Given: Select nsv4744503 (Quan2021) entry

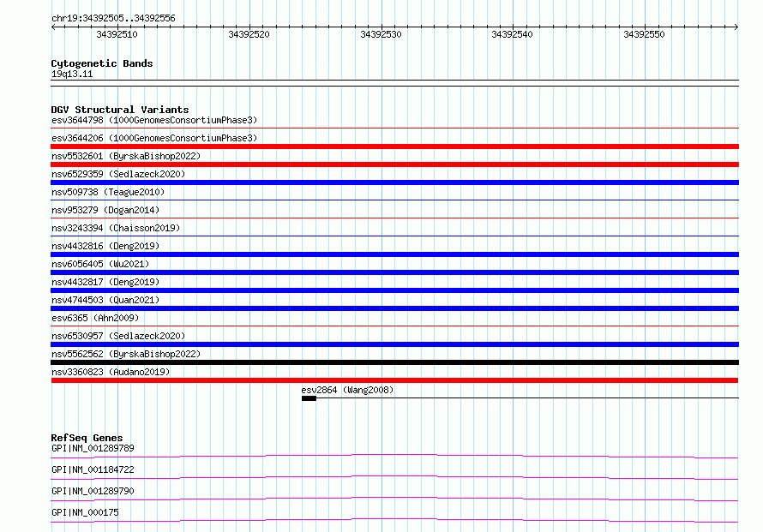Looking at the screenshot, I should (105, 300).
